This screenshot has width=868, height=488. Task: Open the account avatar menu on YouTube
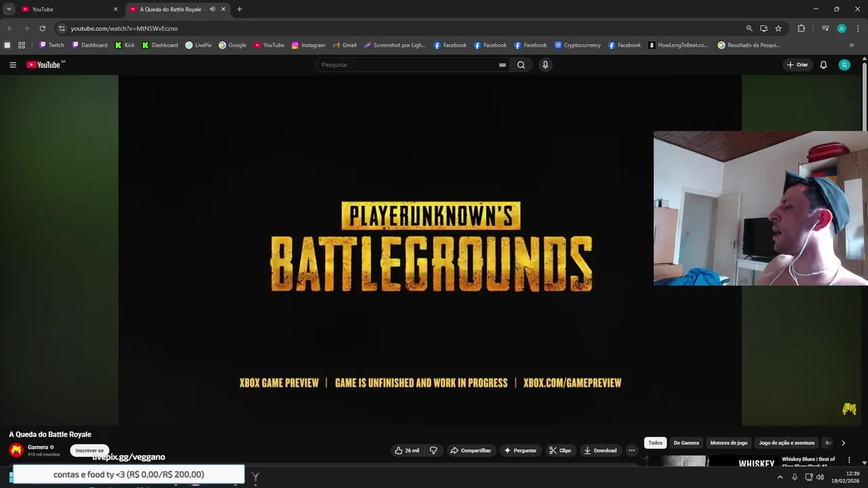(844, 65)
